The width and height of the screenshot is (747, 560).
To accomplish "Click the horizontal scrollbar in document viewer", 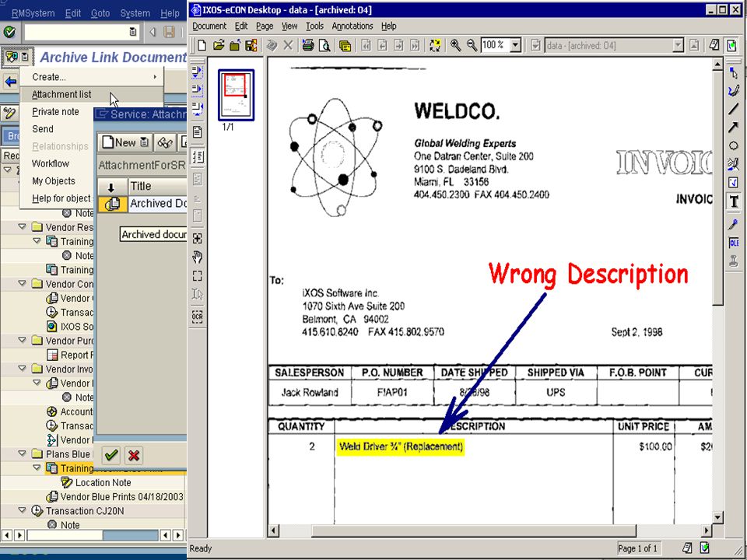I will 474,530.
